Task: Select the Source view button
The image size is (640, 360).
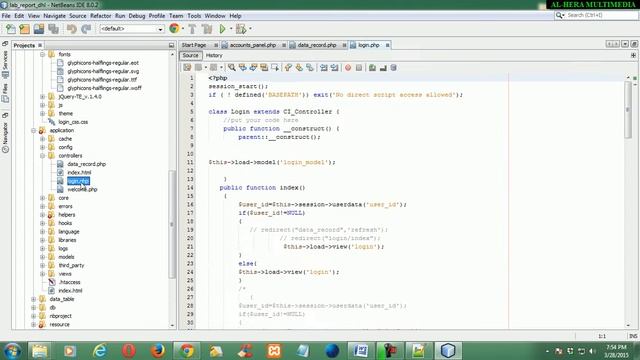Action: 190,56
